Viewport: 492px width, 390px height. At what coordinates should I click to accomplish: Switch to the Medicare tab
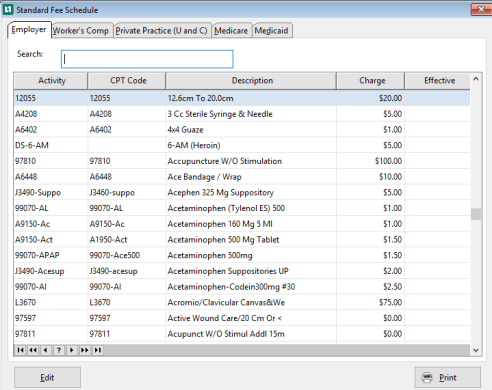(x=231, y=31)
